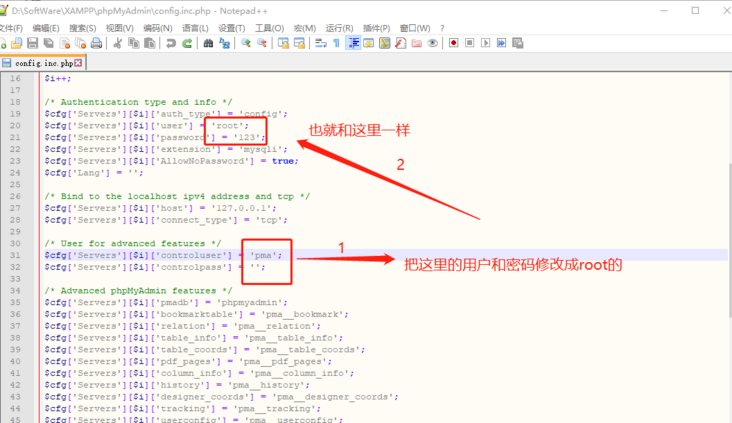Image resolution: width=732 pixels, height=423 pixels.
Task: Open the 工具(O) menu
Action: [269, 28]
